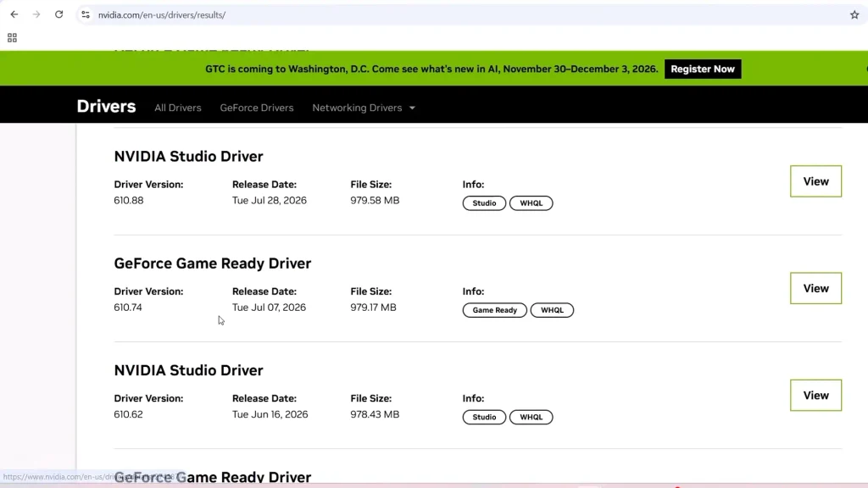The height and width of the screenshot is (488, 868).
Task: Click the WHQL tag for driver 610.88
Action: 531,203
